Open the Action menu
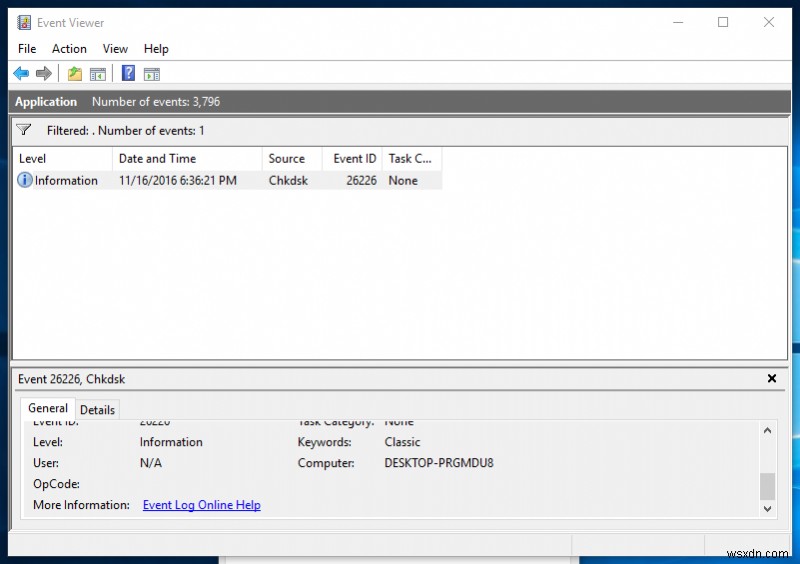 coord(69,49)
